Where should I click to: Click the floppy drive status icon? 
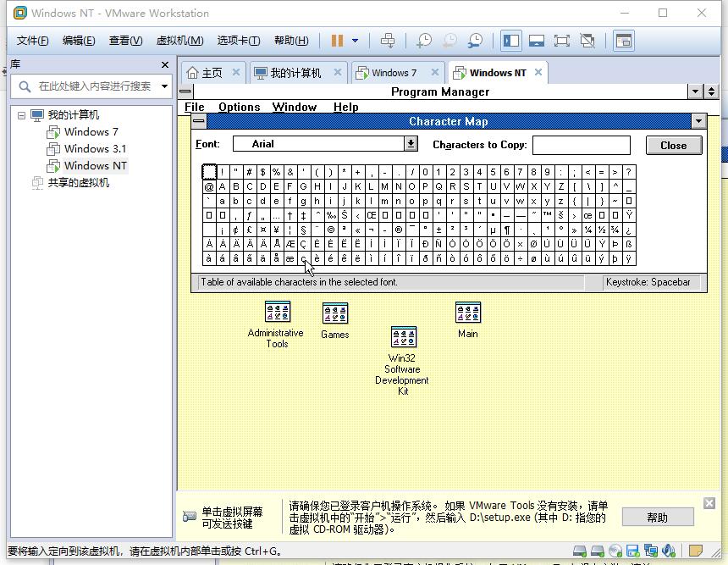tap(633, 551)
